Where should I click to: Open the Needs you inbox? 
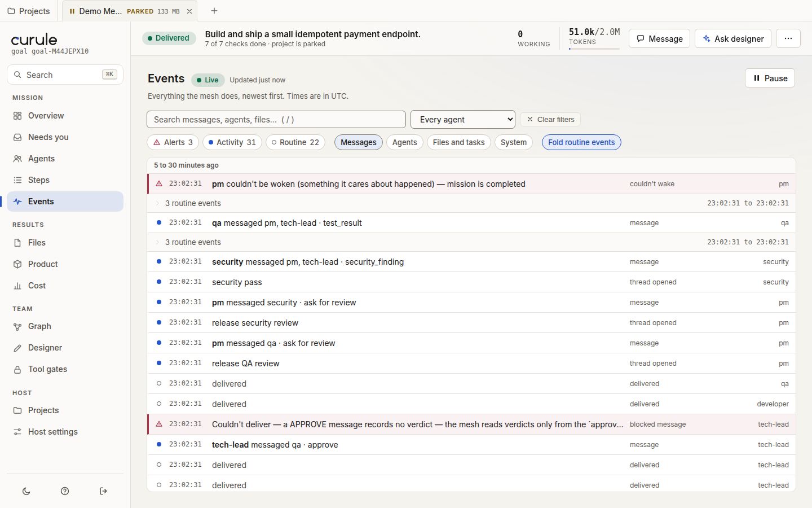coord(65,137)
